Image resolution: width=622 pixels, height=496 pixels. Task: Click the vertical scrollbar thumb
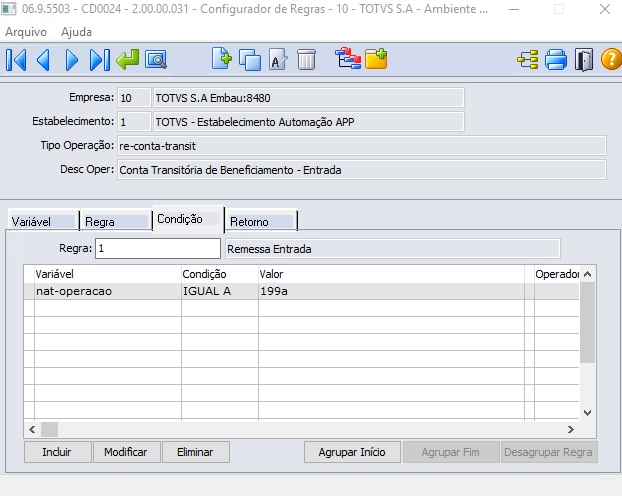click(587, 323)
